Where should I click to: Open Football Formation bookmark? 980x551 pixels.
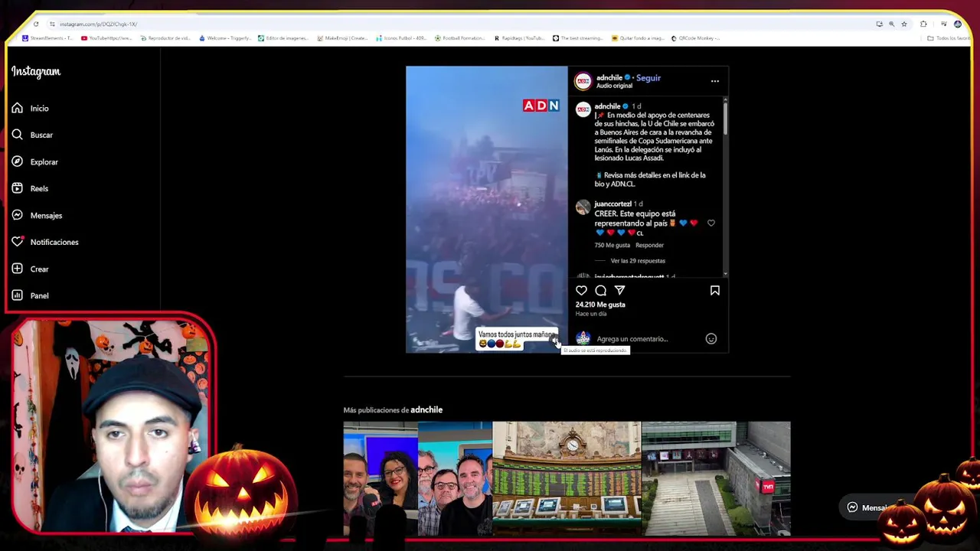(x=460, y=38)
